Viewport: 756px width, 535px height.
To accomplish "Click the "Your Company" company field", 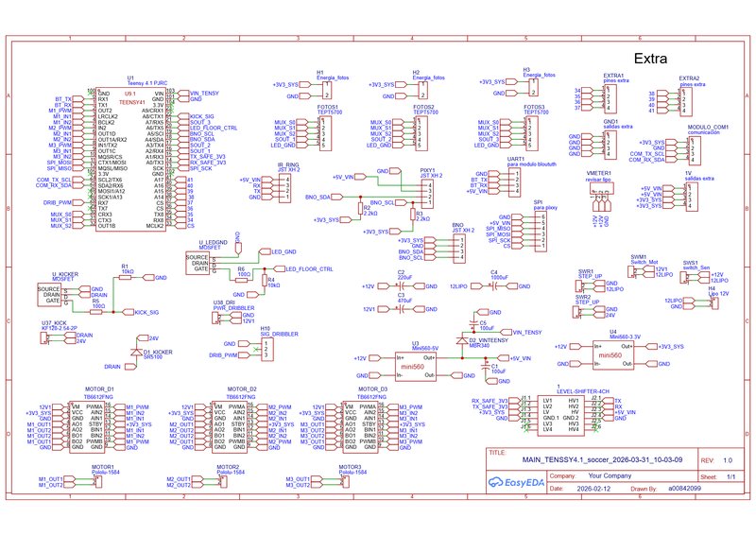I will 610,475.
